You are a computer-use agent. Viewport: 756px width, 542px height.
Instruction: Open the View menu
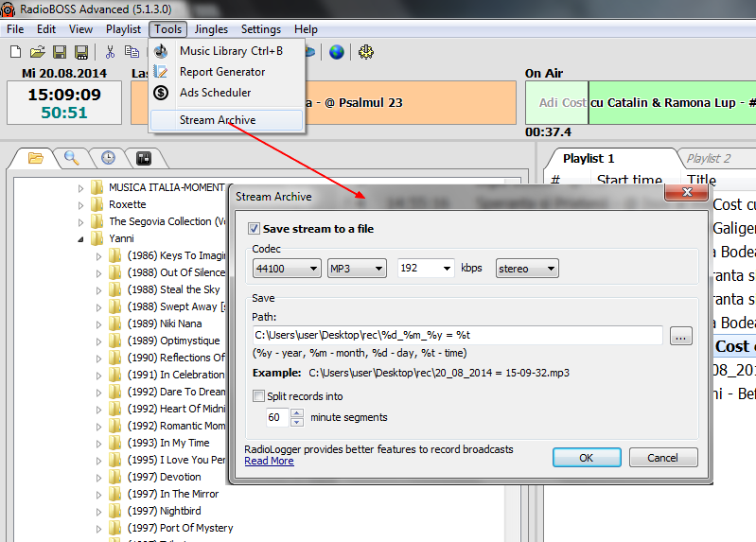point(80,29)
